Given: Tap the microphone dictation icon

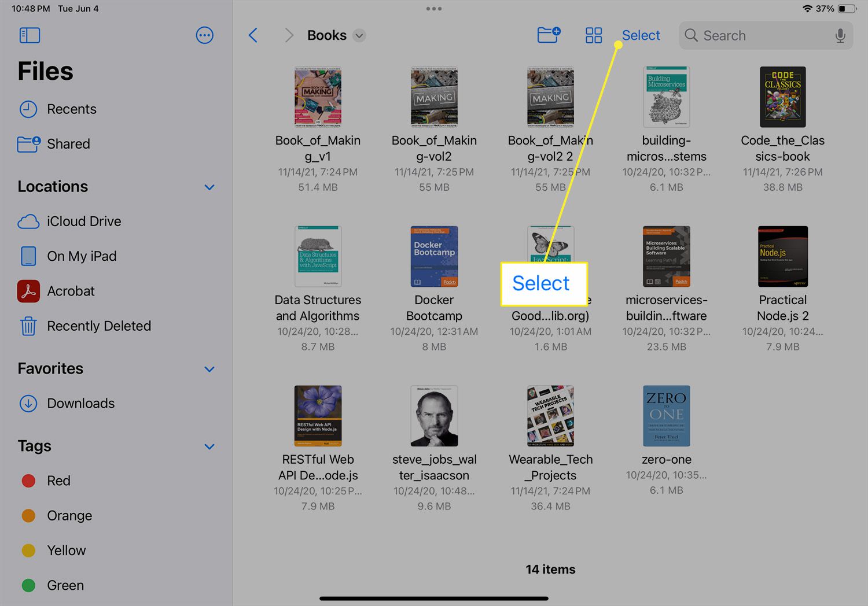Looking at the screenshot, I should (x=840, y=36).
